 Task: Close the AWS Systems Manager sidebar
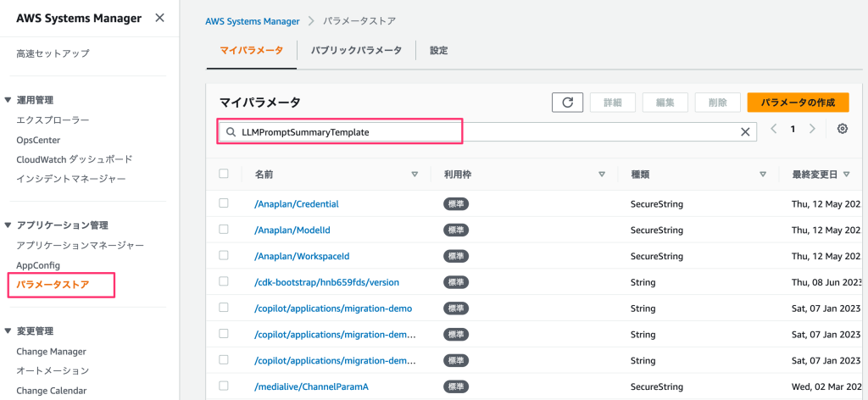(159, 19)
